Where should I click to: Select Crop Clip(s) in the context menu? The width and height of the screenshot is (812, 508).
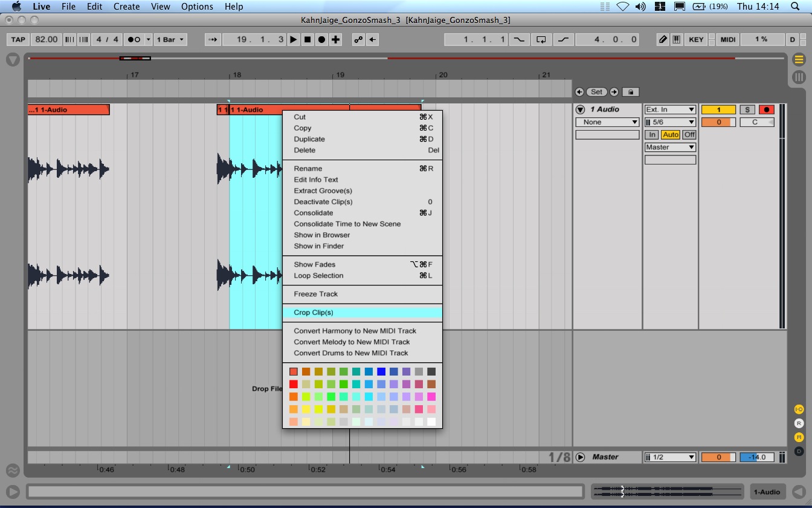(314, 313)
